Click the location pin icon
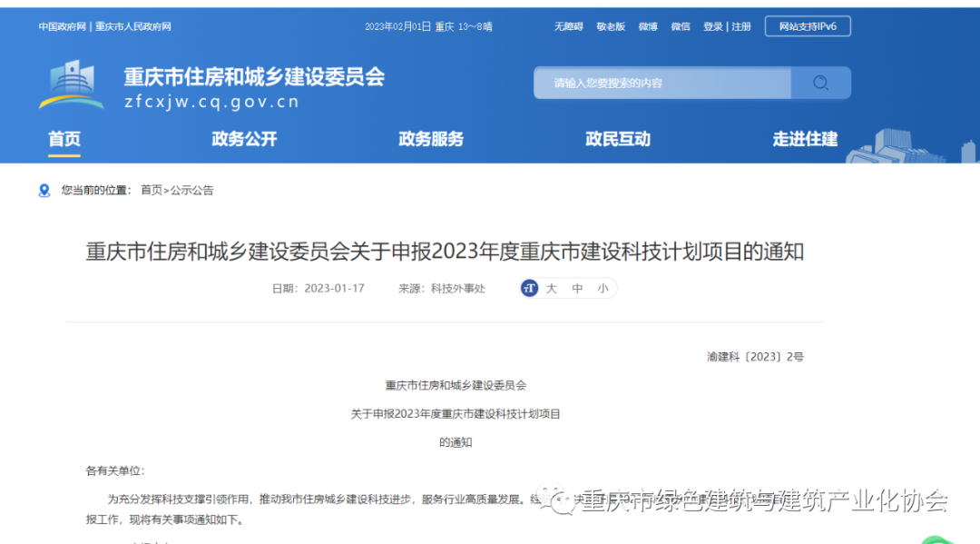The height and width of the screenshot is (544, 980). (x=44, y=191)
